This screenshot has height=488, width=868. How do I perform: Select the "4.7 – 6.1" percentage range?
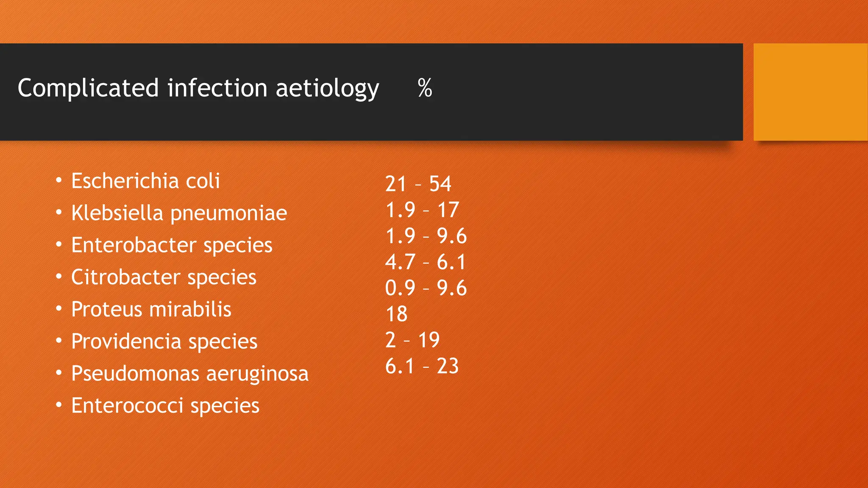[426, 262]
